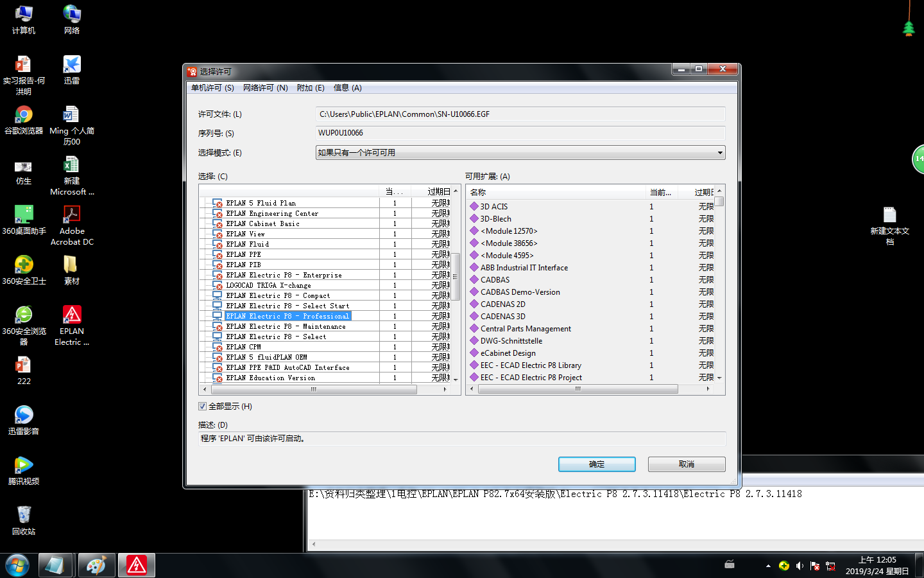Click the 确定 button
Screen dimensions: 924x578
(x=596, y=464)
